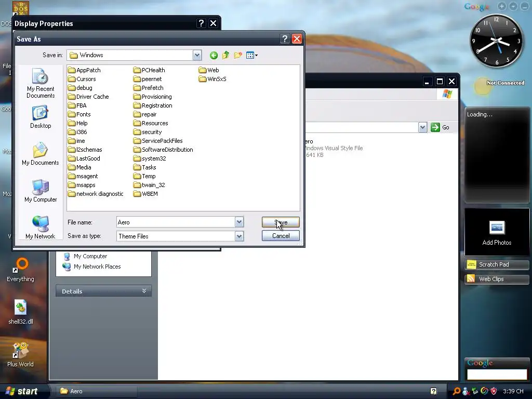532x399 pixels.
Task: Open the View menu icon in Save As
Action: (252, 55)
